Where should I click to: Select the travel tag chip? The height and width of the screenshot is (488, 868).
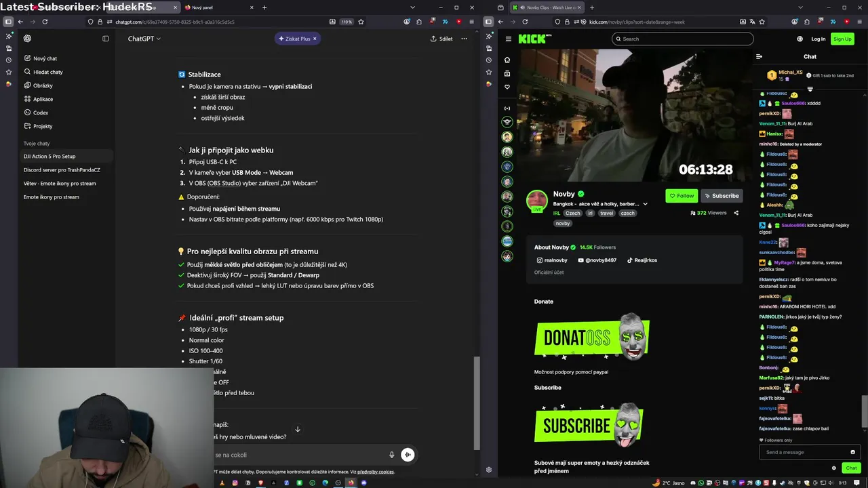606,213
